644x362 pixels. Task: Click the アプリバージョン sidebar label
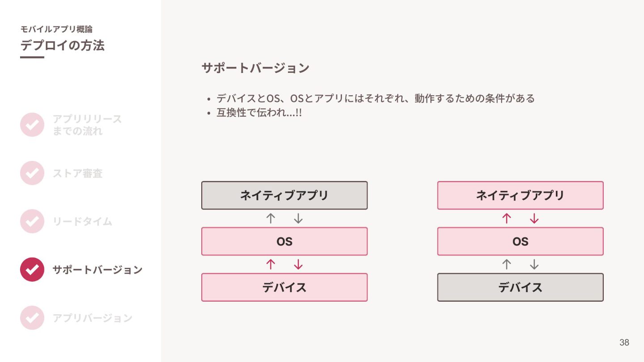point(93,318)
